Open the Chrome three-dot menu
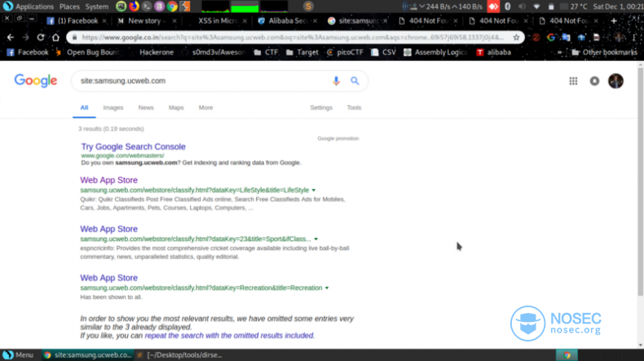The image size is (644, 361). (634, 37)
